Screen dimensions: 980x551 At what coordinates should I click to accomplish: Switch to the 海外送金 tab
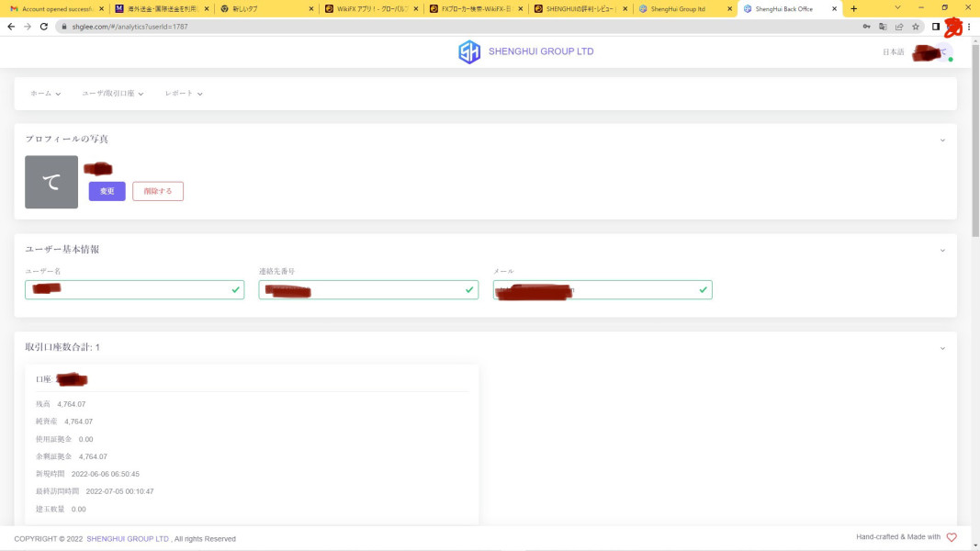(x=162, y=9)
